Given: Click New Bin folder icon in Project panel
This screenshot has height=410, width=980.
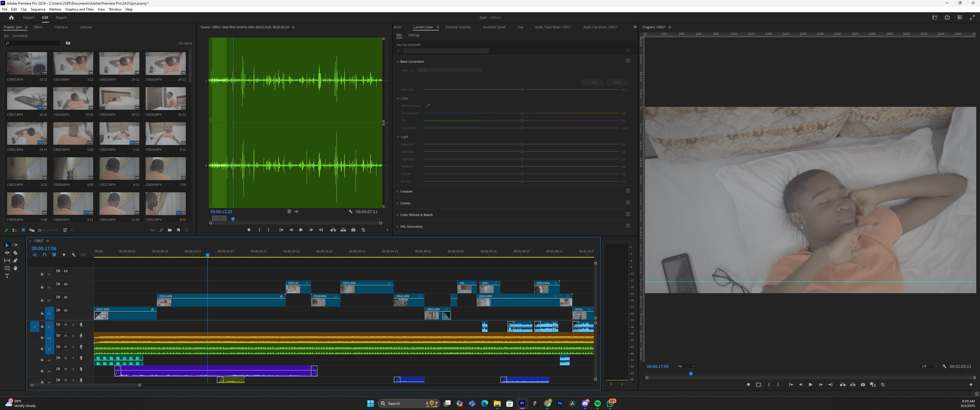Looking at the screenshot, I should [x=170, y=230].
